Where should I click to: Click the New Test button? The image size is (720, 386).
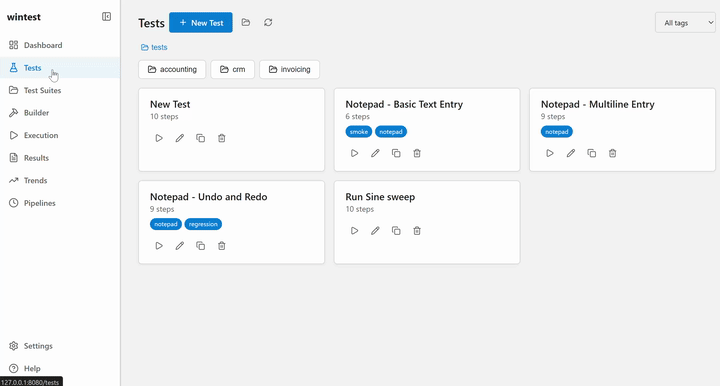click(201, 22)
